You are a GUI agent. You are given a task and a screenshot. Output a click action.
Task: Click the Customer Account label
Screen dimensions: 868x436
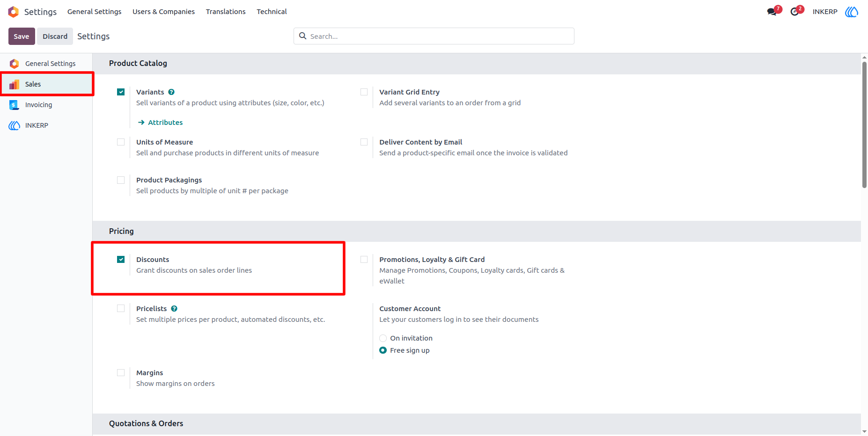410,309
